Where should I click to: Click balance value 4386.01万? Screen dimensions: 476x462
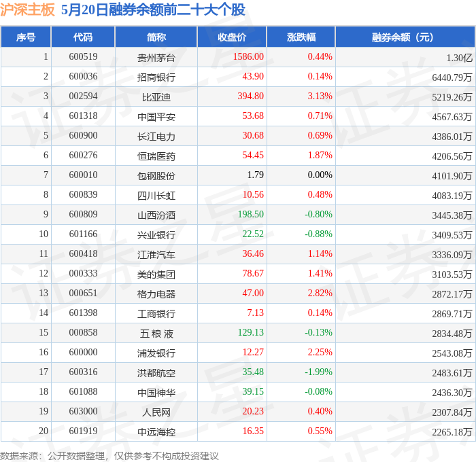click(452, 137)
